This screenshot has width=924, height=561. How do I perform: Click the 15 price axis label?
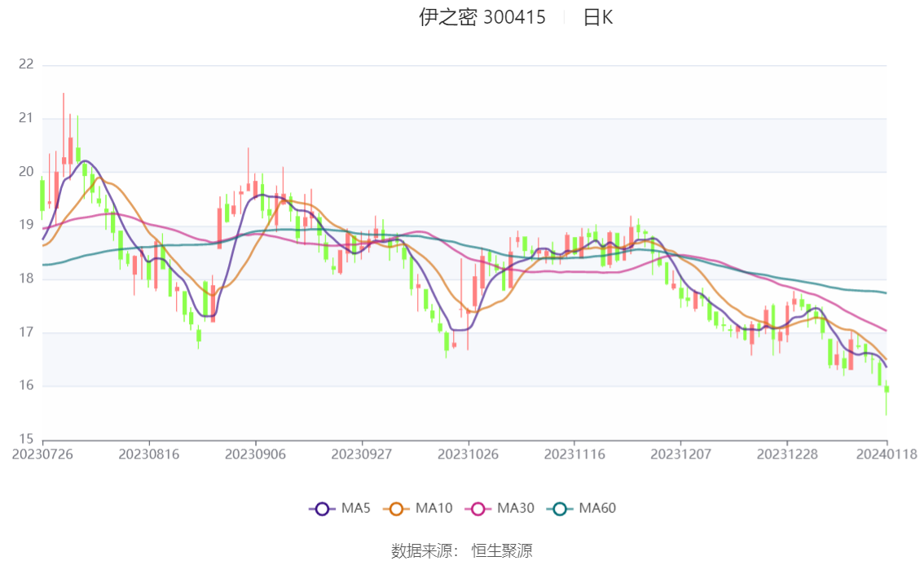pyautogui.click(x=26, y=439)
